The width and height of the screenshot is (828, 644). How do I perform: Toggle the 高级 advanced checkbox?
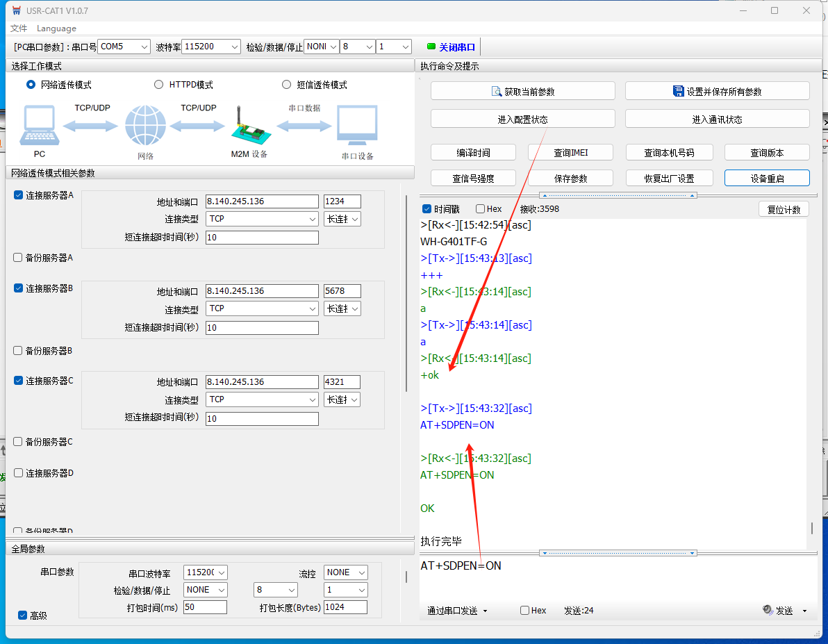point(22,615)
